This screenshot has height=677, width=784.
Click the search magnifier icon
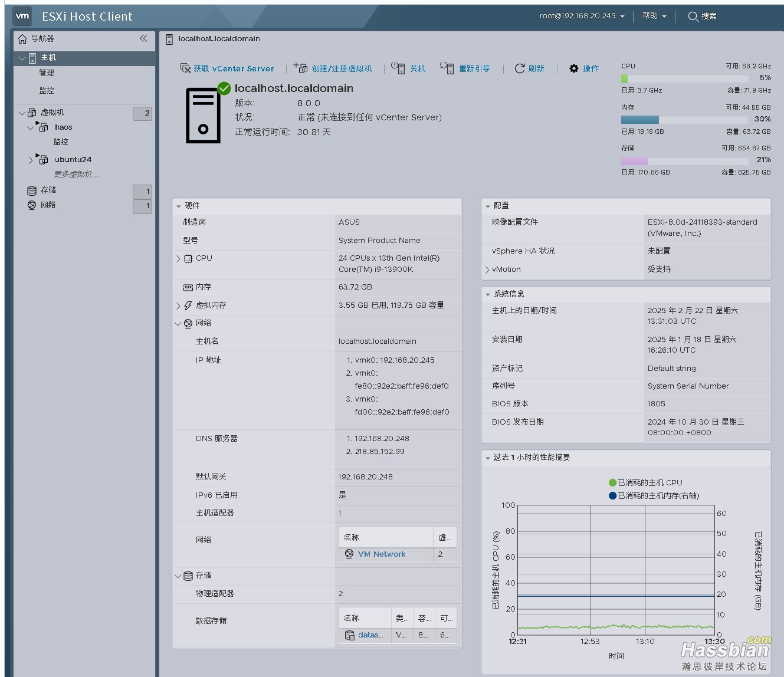[693, 17]
